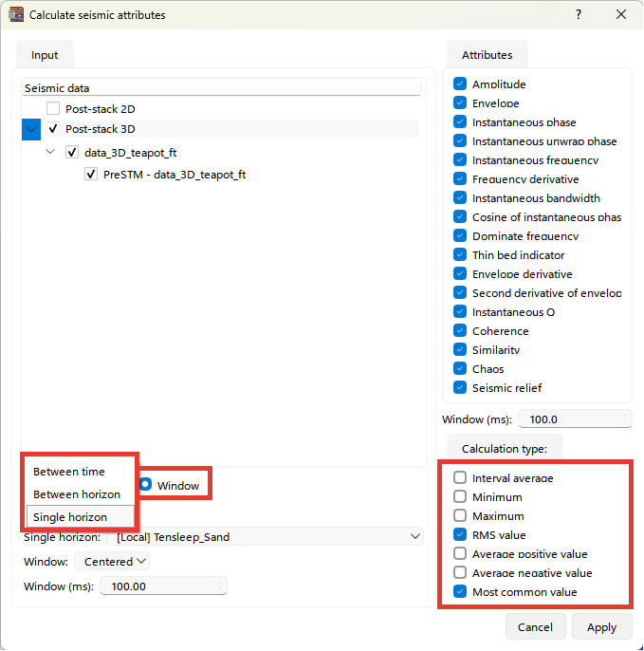Open the Window Centered dropdown
Viewport: 644px width, 651px height.
click(x=112, y=562)
